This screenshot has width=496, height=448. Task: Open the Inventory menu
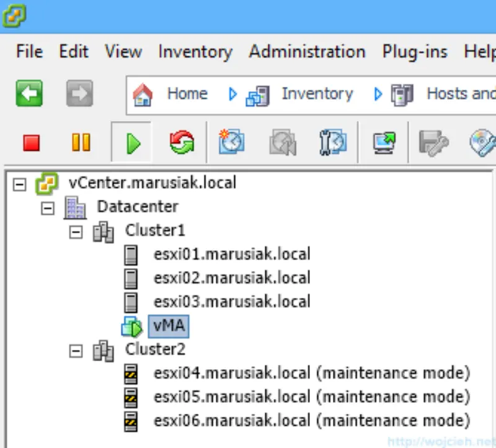pyautogui.click(x=195, y=52)
